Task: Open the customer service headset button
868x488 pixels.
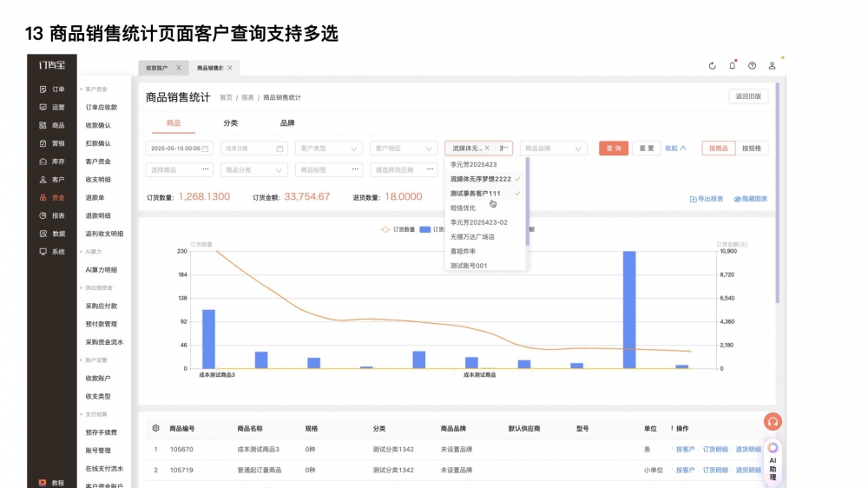Action: 773,422
